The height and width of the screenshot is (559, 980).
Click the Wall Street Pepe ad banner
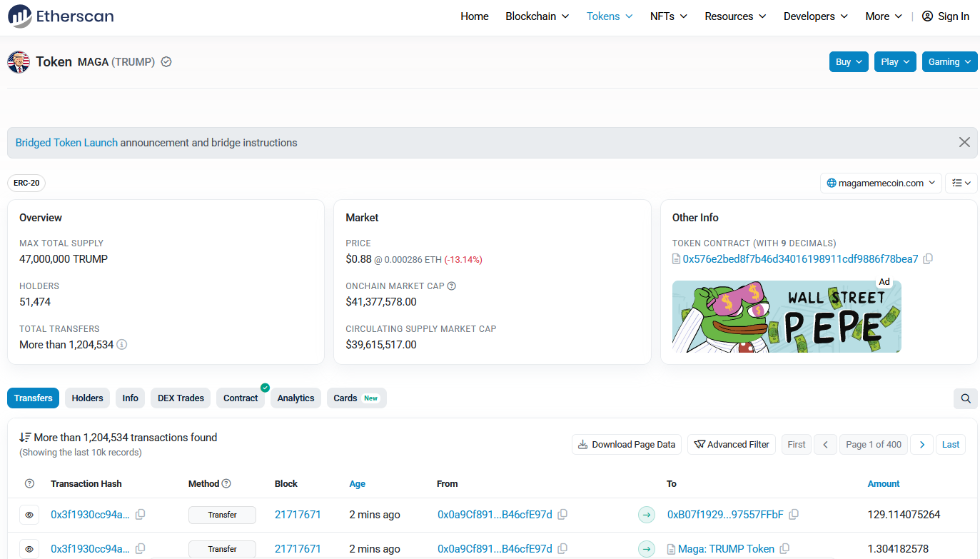[x=787, y=316]
